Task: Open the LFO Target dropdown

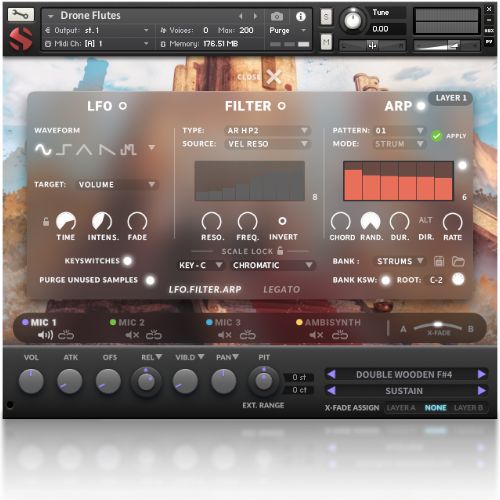Action: (x=117, y=185)
